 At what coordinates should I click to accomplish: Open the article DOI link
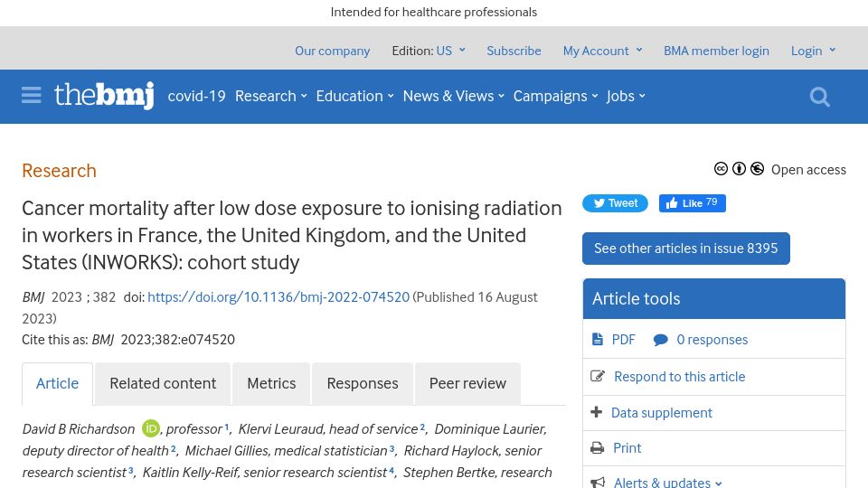pyautogui.click(x=278, y=297)
